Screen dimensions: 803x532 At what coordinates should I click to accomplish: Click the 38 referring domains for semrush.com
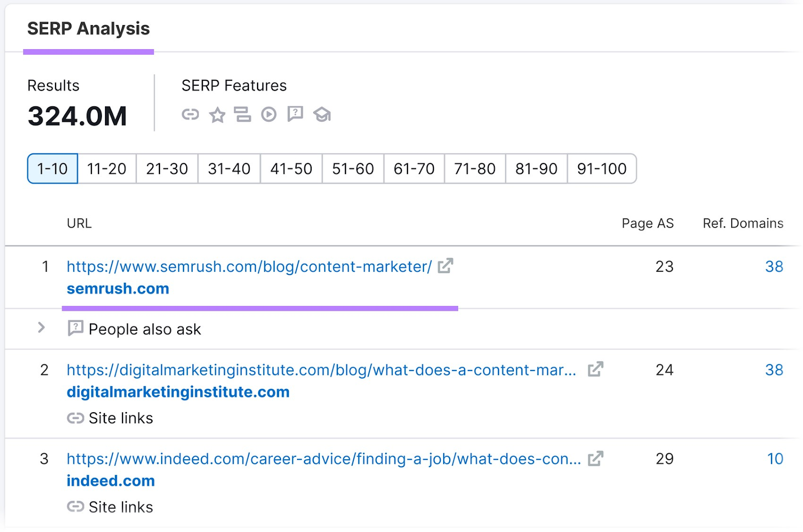[x=774, y=266]
